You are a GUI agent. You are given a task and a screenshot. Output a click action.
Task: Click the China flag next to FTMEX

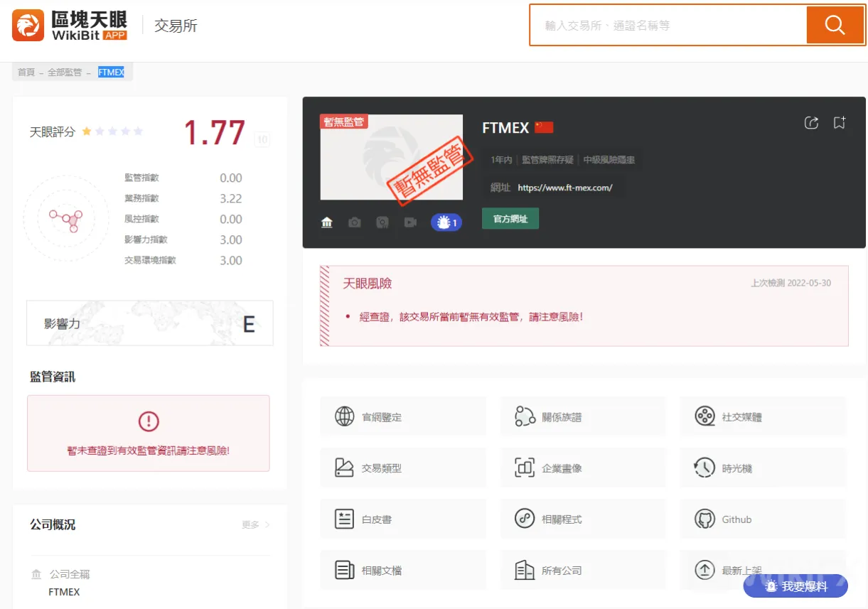[x=544, y=127]
